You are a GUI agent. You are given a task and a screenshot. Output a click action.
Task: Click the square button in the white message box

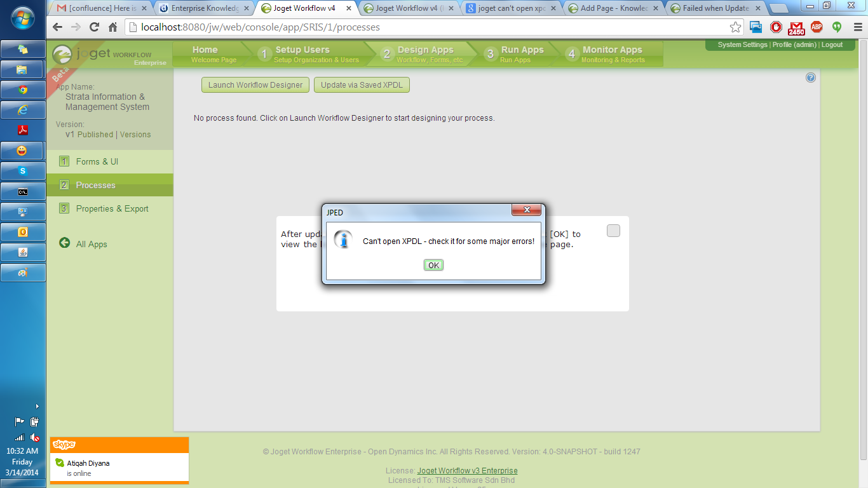(613, 231)
